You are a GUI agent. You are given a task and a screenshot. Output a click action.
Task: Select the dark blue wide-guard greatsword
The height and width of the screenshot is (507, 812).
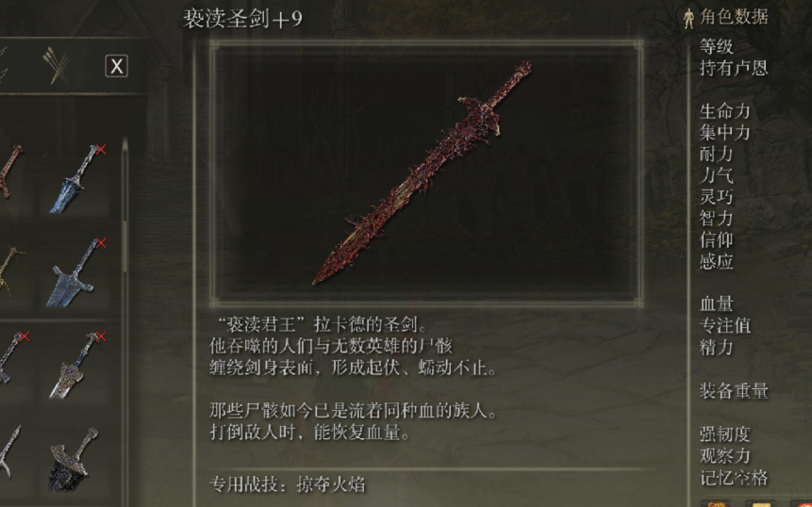[75, 272]
